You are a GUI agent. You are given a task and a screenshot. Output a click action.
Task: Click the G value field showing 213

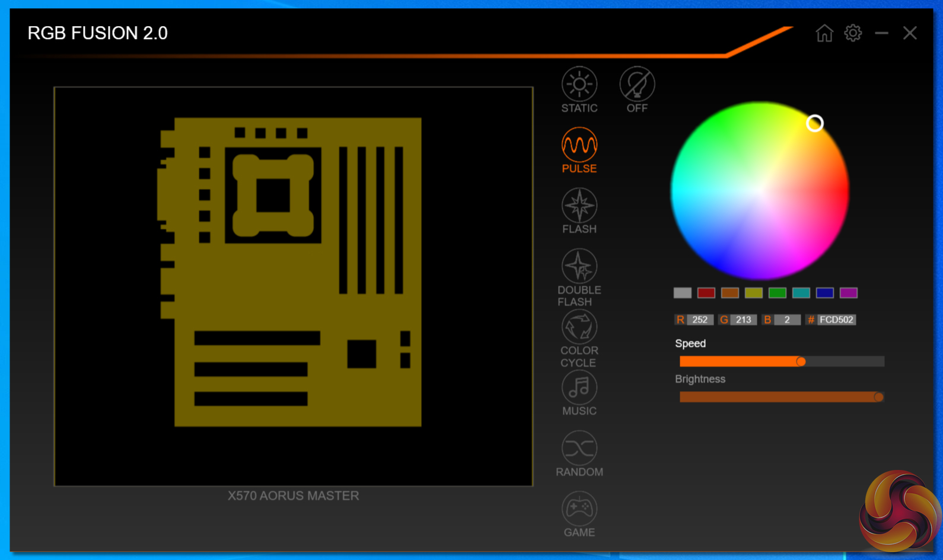(x=743, y=320)
